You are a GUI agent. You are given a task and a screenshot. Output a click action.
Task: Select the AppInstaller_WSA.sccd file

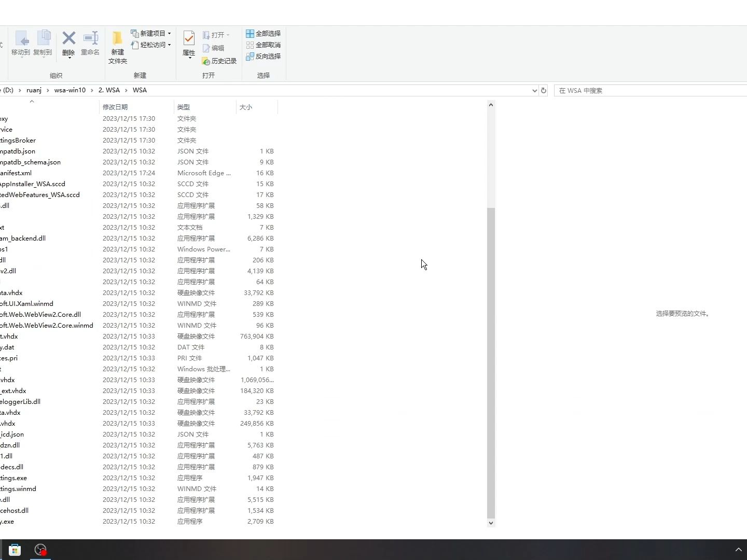[x=137, y=184]
